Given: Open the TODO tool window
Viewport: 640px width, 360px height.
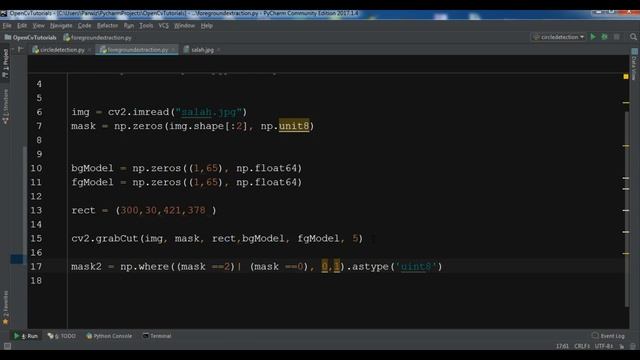Looking at the screenshot, I should pyautogui.click(x=62, y=336).
